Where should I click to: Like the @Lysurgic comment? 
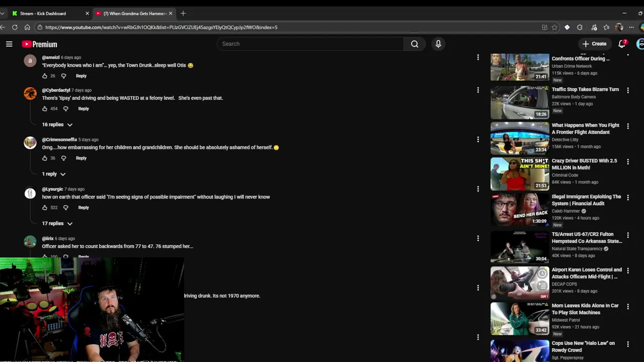point(45,207)
